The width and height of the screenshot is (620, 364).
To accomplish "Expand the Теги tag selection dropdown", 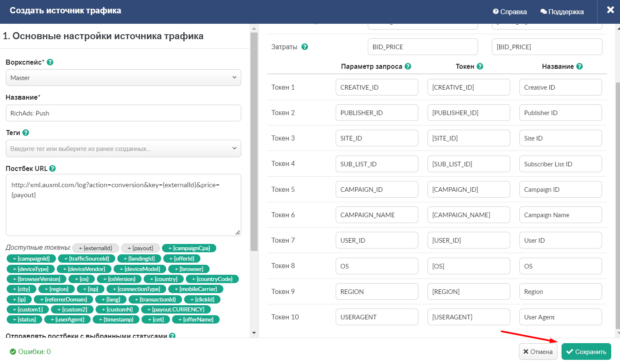I will [124, 148].
